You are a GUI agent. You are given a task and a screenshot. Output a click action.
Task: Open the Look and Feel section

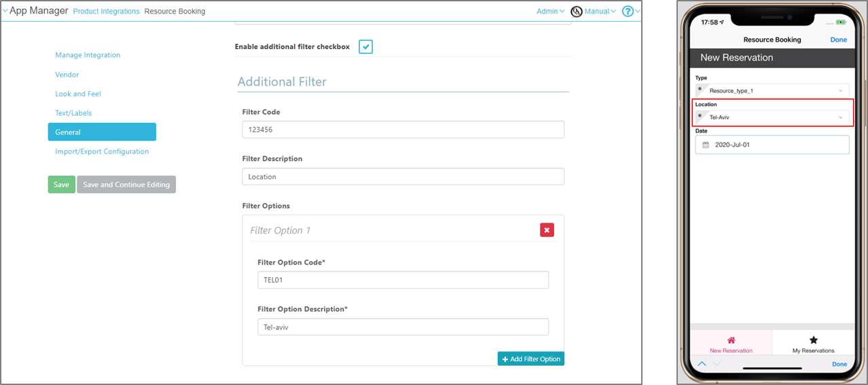point(78,94)
